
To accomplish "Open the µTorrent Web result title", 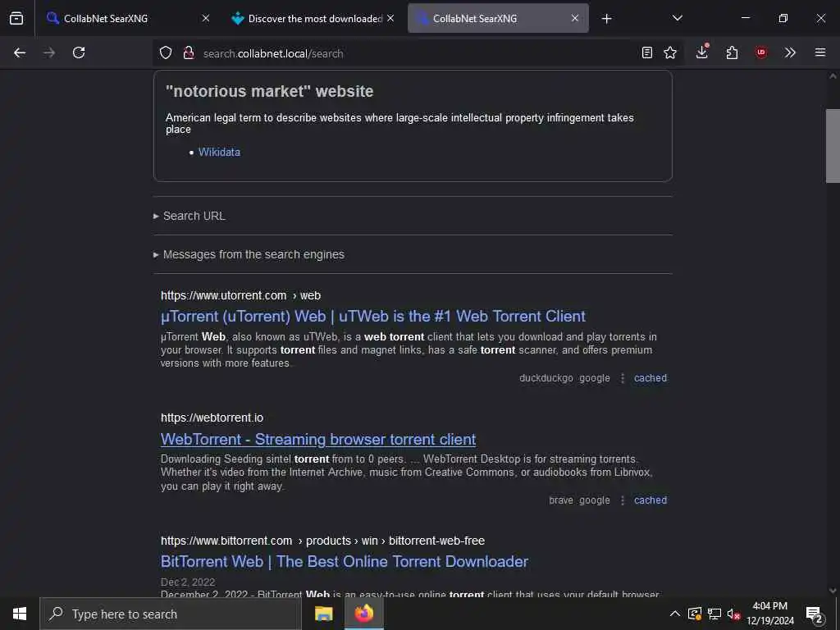I will point(373,316).
